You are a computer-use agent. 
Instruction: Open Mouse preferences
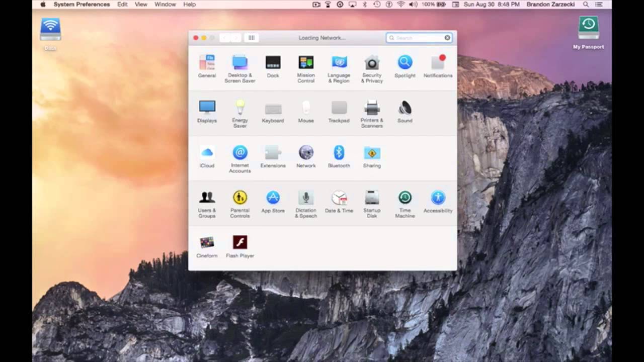coord(306,112)
